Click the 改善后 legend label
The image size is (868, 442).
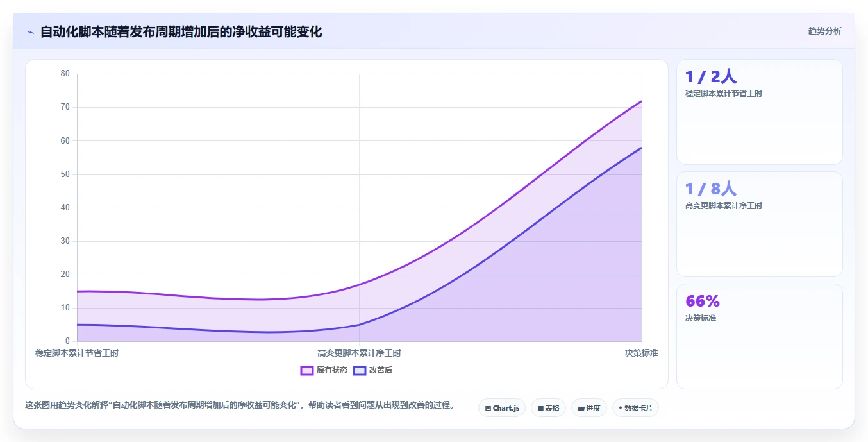click(381, 370)
